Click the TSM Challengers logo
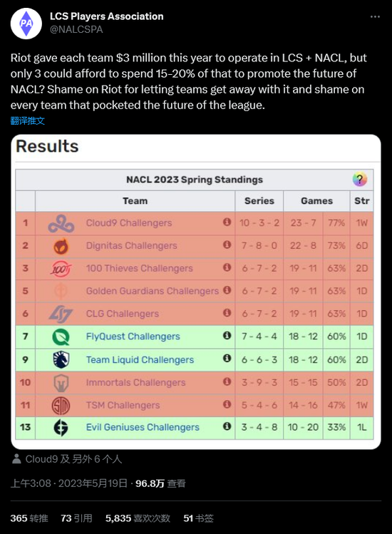This screenshot has height=534, width=392. pos(61,405)
